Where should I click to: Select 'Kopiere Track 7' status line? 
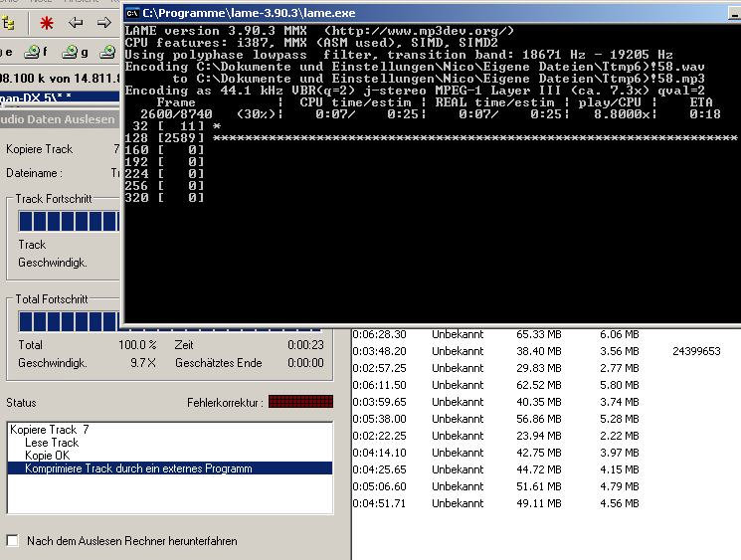[x=170, y=430]
